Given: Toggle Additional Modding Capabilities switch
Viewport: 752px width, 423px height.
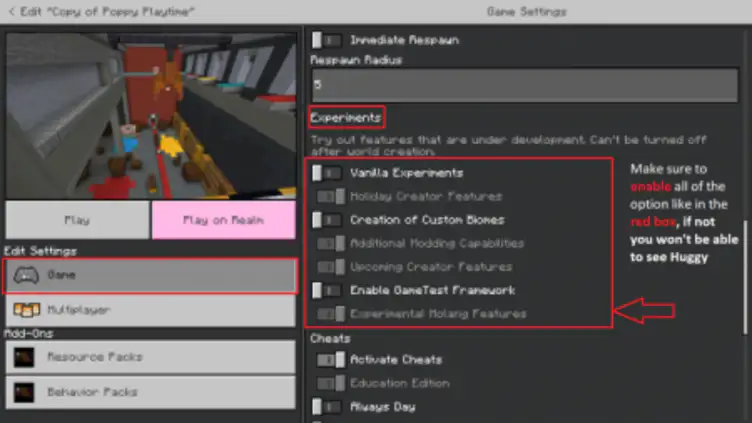Looking at the screenshot, I should 331,244.
